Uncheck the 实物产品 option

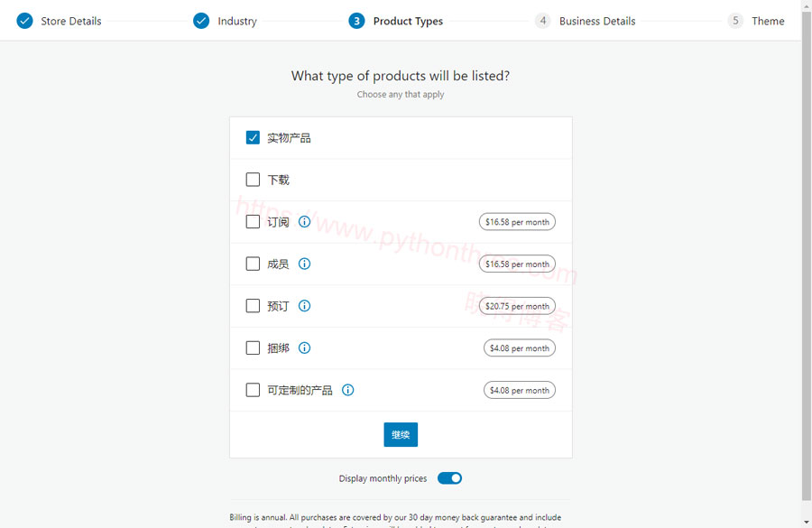[x=253, y=137]
